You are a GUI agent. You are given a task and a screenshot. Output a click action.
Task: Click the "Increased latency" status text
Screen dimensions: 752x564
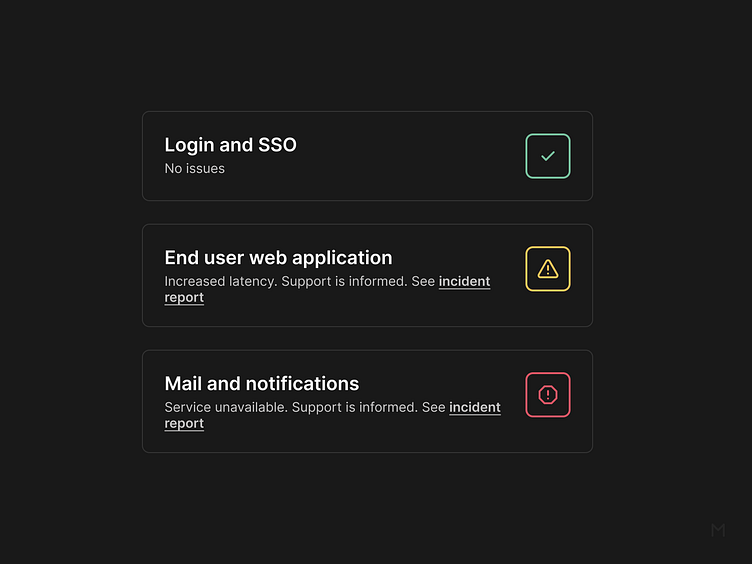(220, 282)
